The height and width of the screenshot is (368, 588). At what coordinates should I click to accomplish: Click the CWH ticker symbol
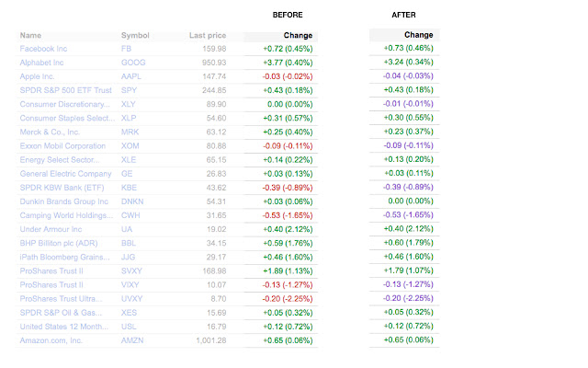tap(130, 215)
